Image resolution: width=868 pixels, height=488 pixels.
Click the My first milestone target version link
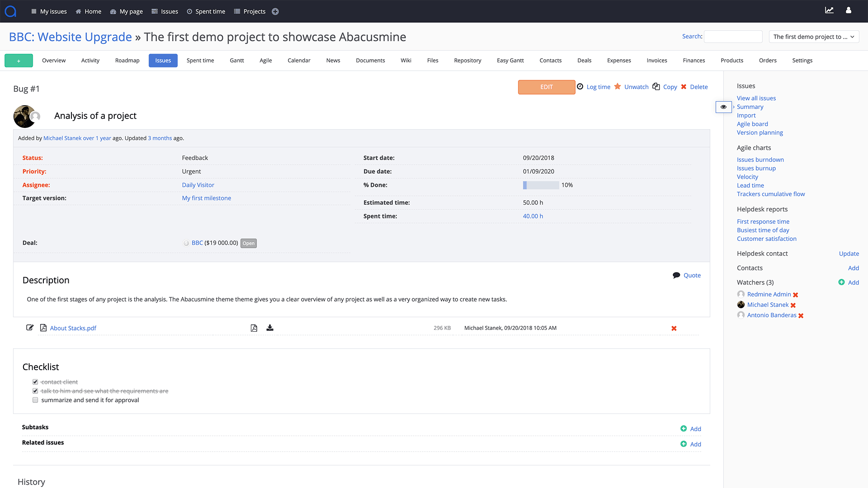coord(206,198)
